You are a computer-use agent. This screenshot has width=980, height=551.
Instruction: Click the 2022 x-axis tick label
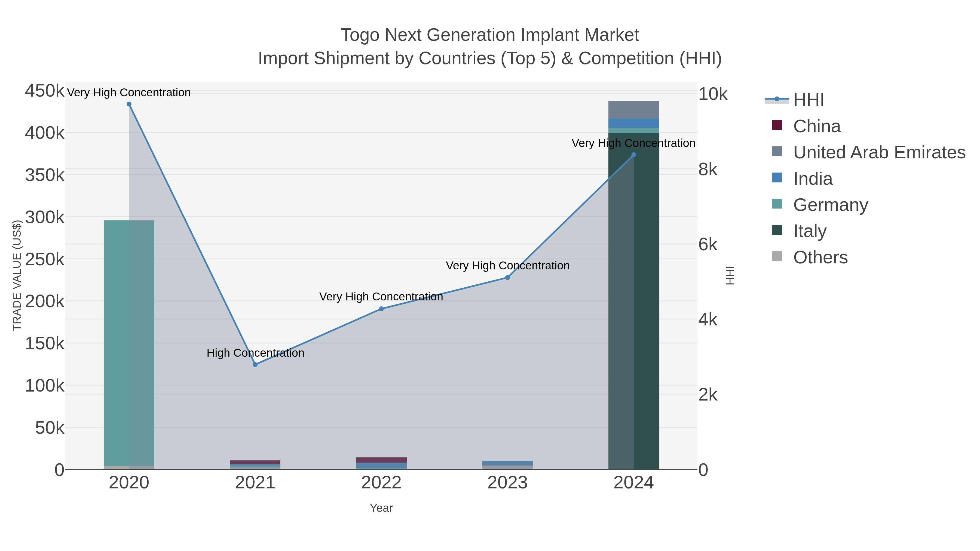click(381, 483)
